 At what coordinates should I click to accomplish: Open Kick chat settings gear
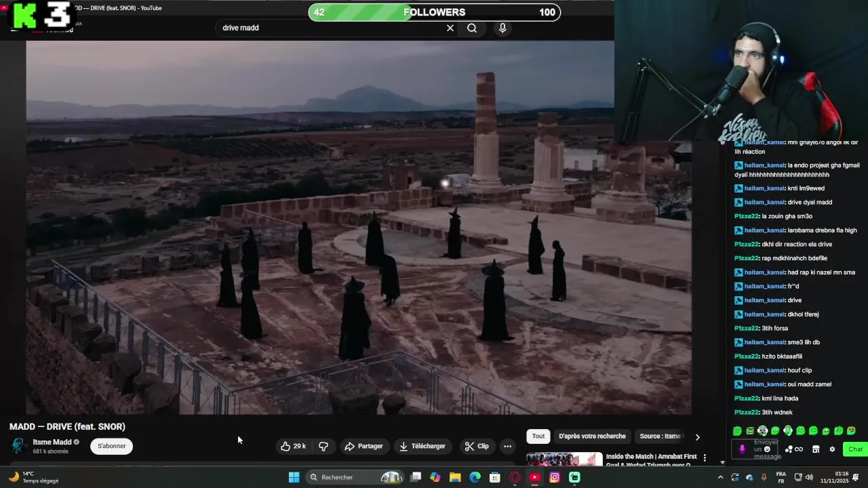832,449
